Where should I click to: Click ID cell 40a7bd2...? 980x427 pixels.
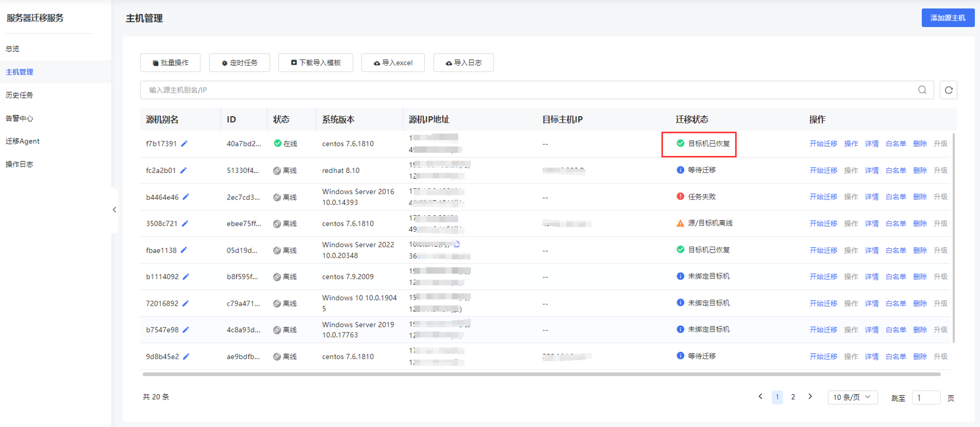pyautogui.click(x=244, y=144)
